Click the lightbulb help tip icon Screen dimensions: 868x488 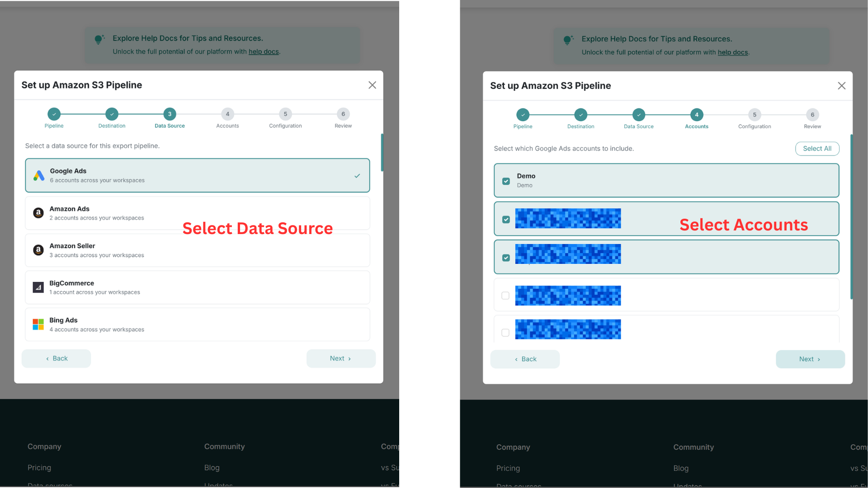[99, 39]
